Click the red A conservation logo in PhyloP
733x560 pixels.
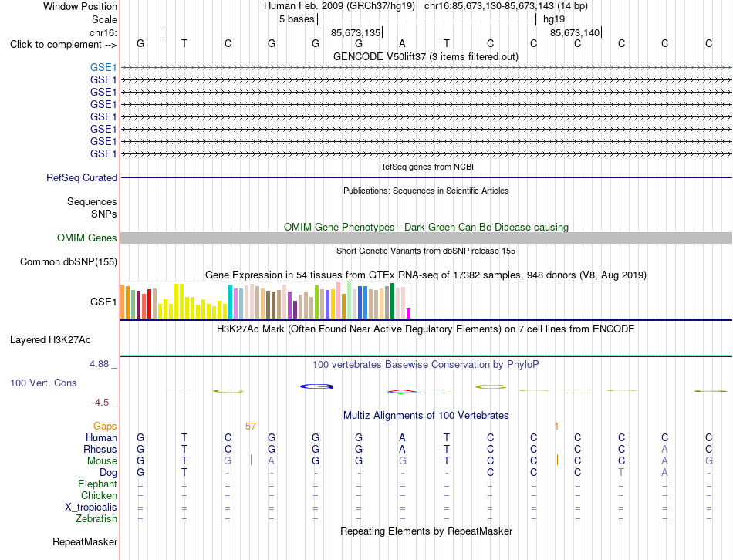coord(404,392)
